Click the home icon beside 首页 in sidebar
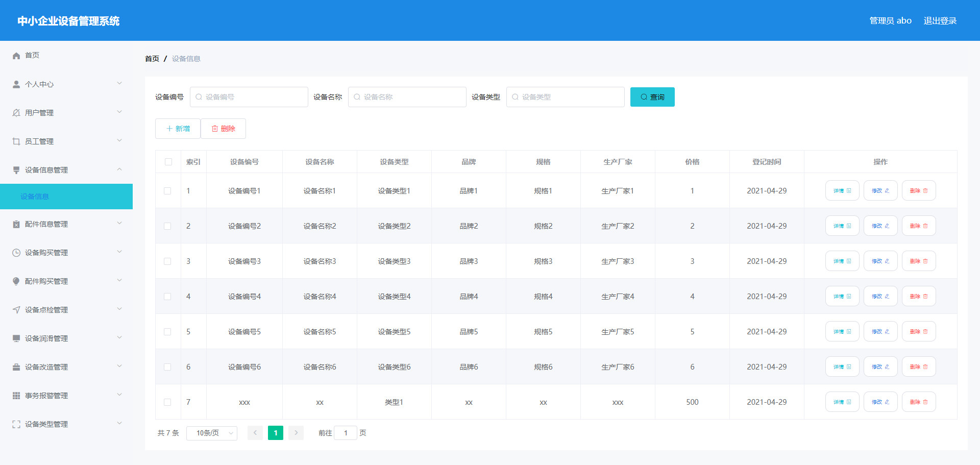This screenshot has height=465, width=980. point(16,56)
